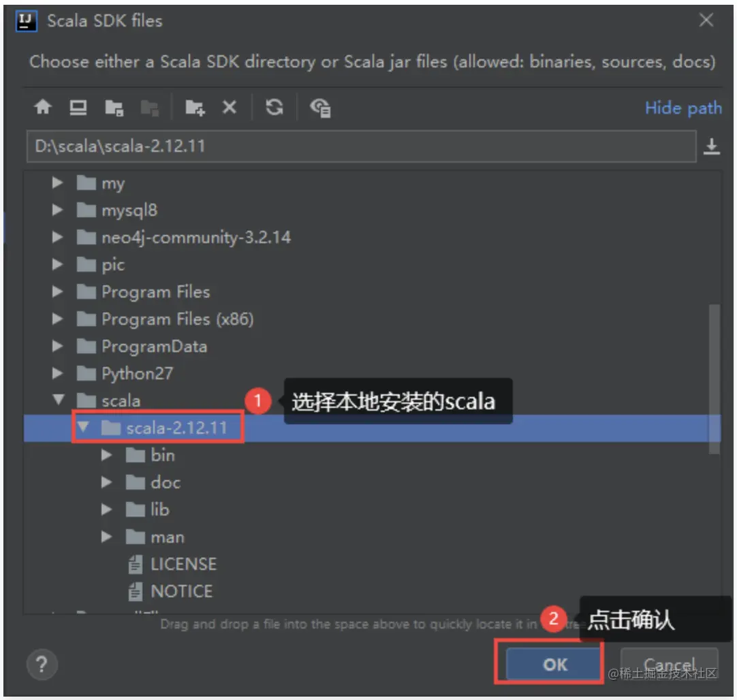
Task: Select the Program Files folder
Action: pyautogui.click(x=143, y=291)
